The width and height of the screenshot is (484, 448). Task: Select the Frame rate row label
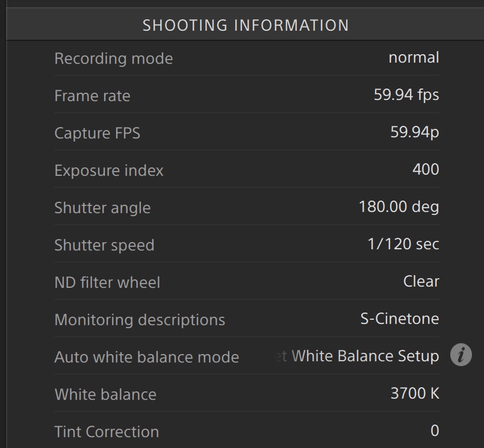(x=92, y=96)
